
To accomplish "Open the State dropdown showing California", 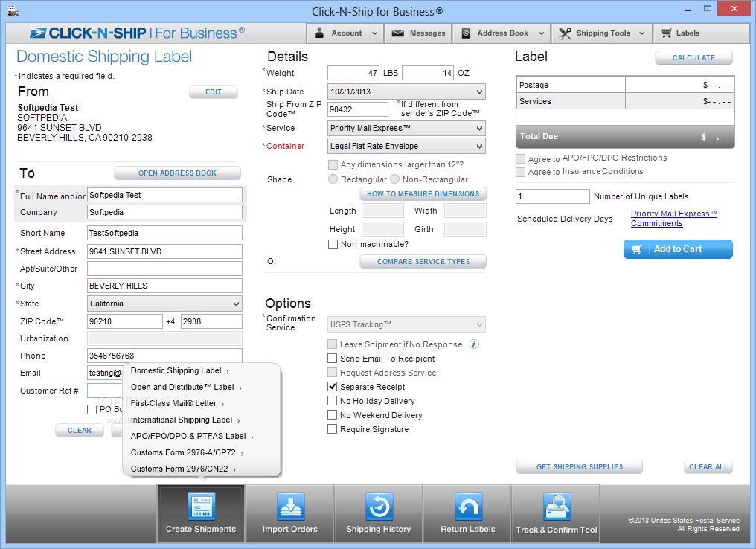I will pyautogui.click(x=165, y=304).
